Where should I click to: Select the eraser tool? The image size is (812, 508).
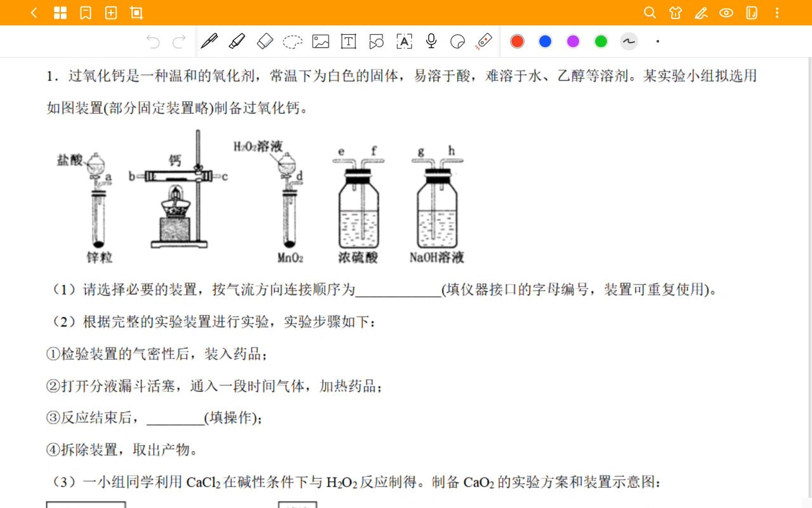(x=265, y=41)
